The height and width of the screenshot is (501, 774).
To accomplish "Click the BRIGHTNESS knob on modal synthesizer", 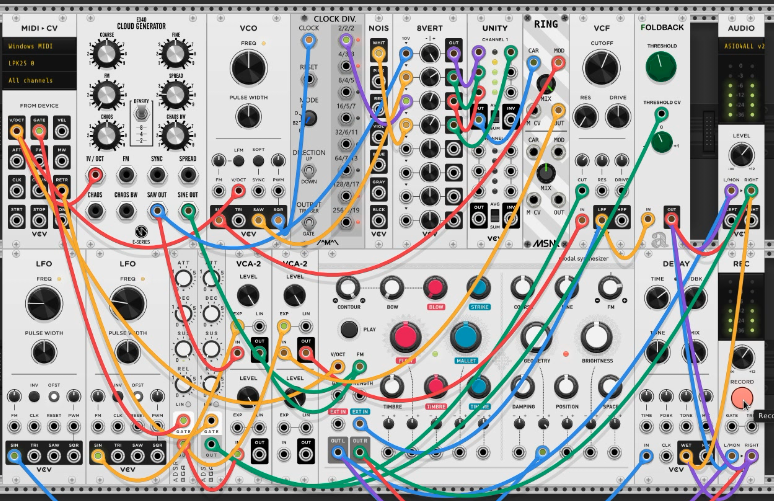I will click(596, 337).
